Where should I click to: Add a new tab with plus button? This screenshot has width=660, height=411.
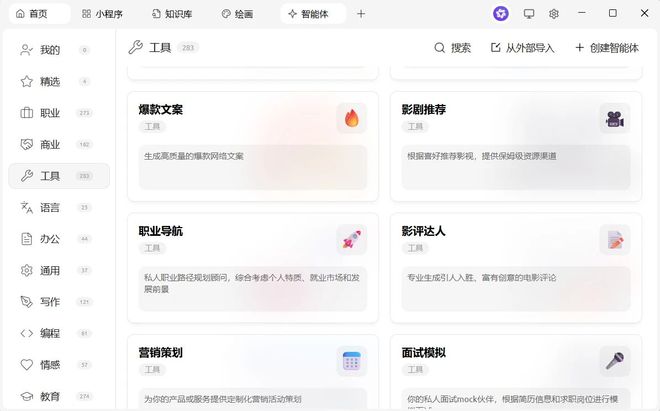[361, 14]
